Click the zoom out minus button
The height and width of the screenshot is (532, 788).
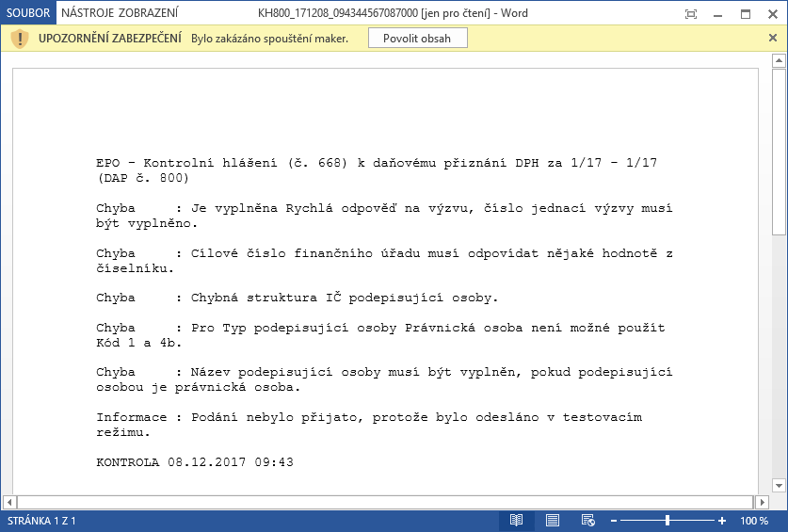coord(614,521)
